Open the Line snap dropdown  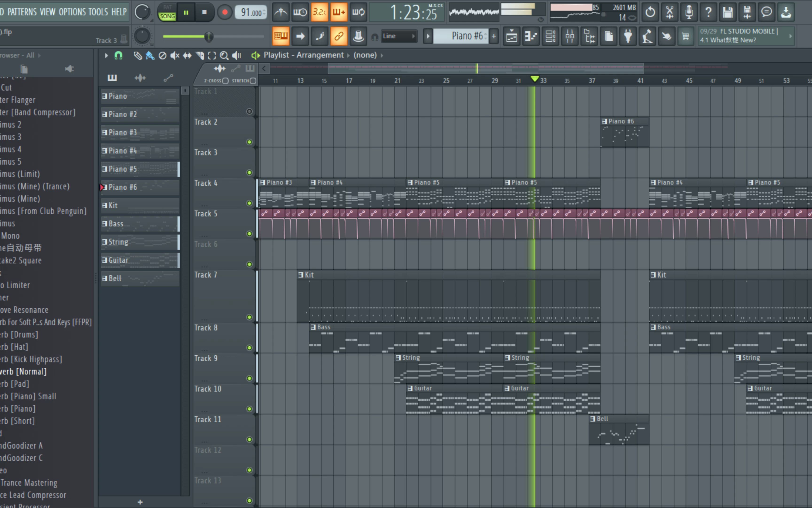[399, 36]
